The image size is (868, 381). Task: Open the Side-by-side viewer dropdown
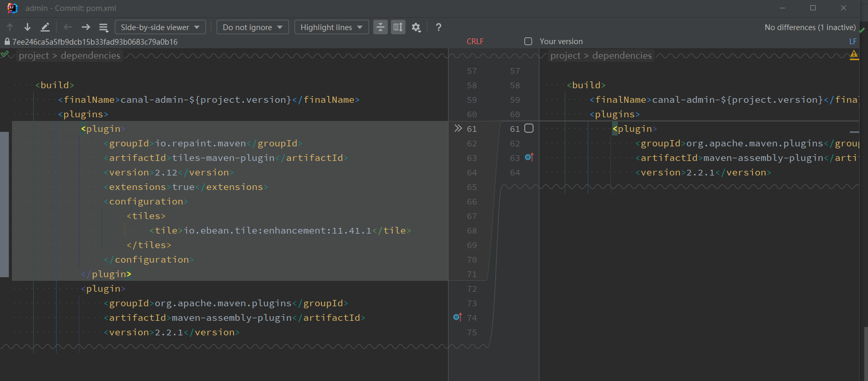tap(160, 27)
